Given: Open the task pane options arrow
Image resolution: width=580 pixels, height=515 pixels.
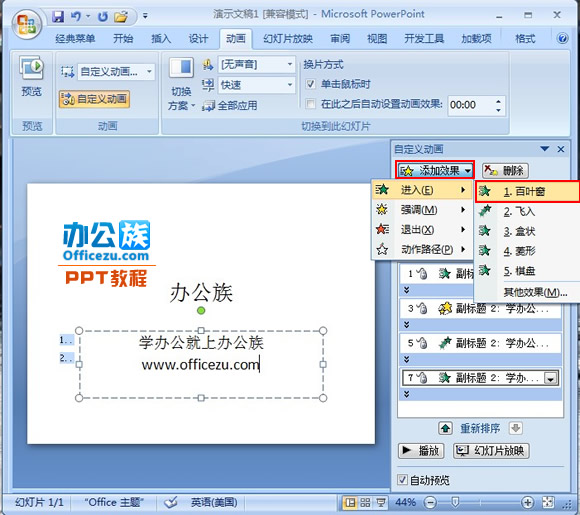Looking at the screenshot, I should tap(544, 149).
